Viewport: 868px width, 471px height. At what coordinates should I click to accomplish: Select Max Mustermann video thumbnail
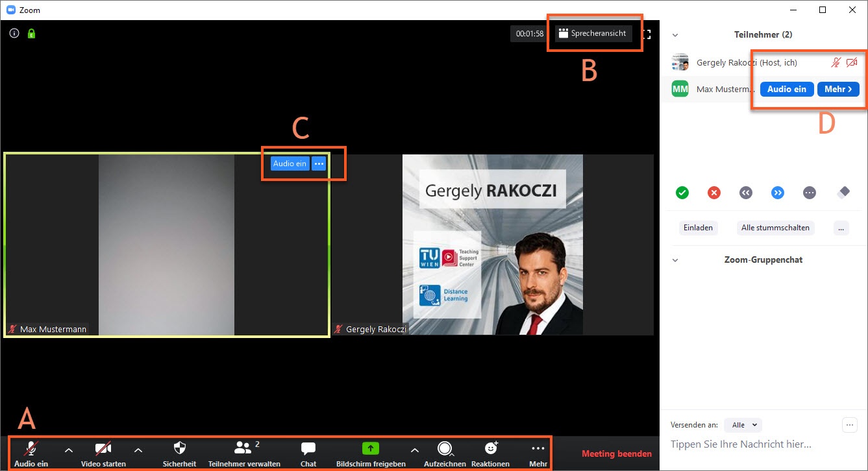pyautogui.click(x=167, y=245)
